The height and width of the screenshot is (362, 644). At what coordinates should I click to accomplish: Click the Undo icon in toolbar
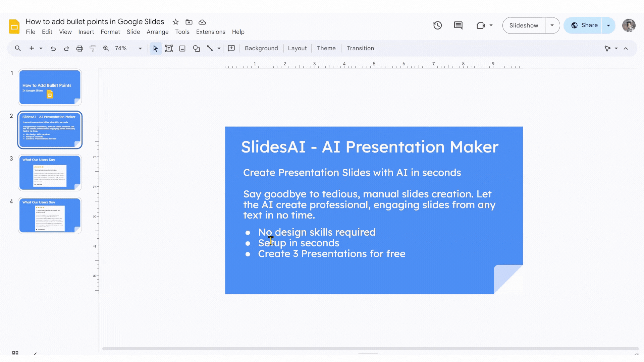point(53,48)
